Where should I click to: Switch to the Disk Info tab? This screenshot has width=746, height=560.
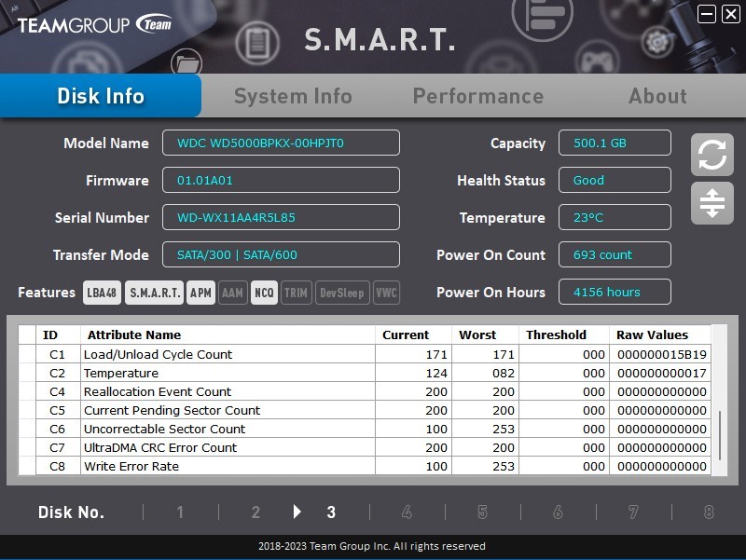(101, 96)
